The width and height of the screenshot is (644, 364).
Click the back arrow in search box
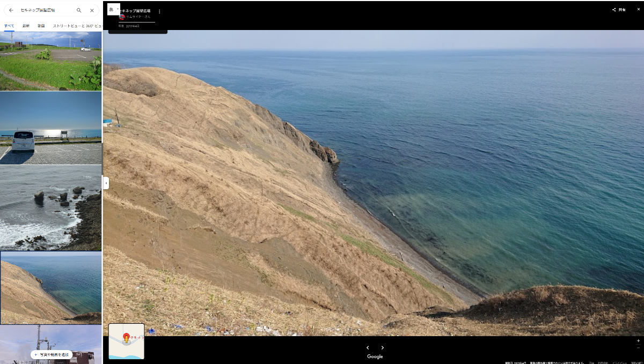click(x=11, y=10)
